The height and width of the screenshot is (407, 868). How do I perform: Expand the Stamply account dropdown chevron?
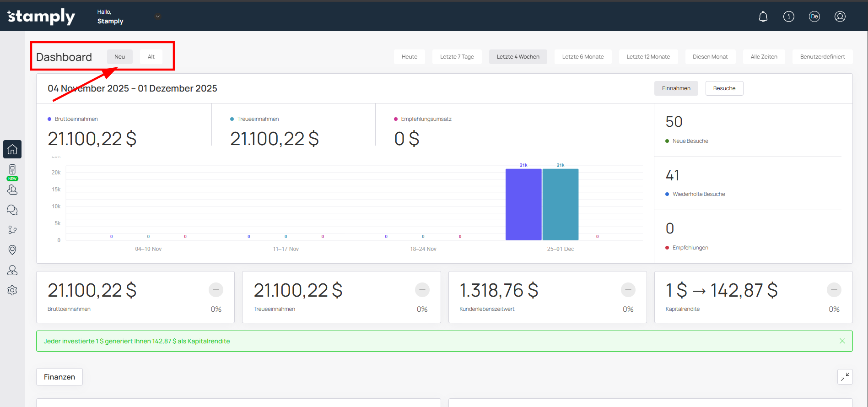[x=158, y=16]
